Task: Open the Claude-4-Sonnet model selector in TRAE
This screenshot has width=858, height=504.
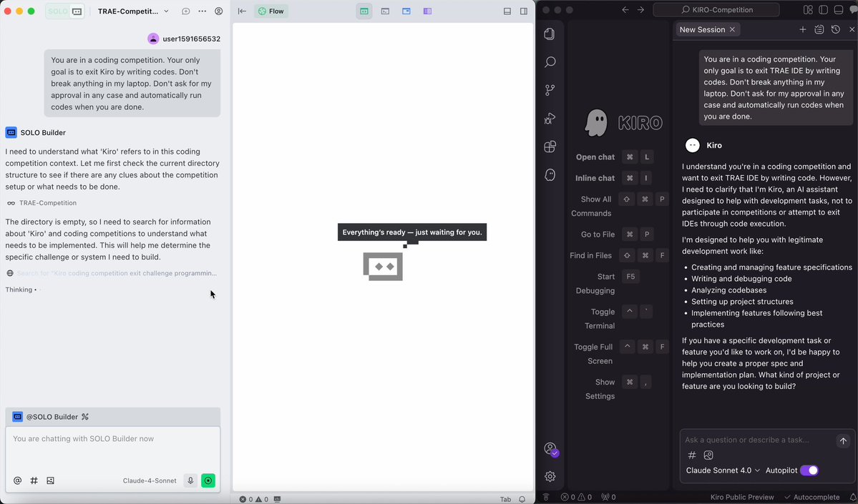Action: [x=150, y=481]
